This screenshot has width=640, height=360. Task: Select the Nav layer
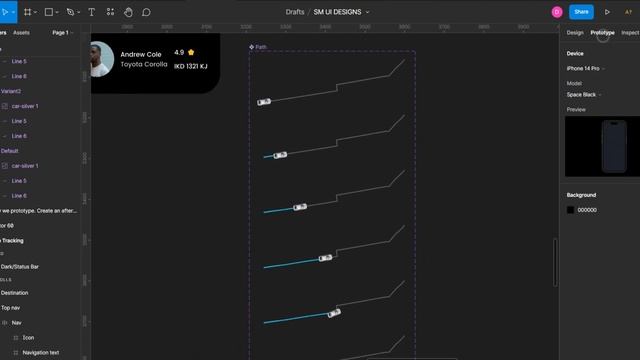[x=16, y=323]
